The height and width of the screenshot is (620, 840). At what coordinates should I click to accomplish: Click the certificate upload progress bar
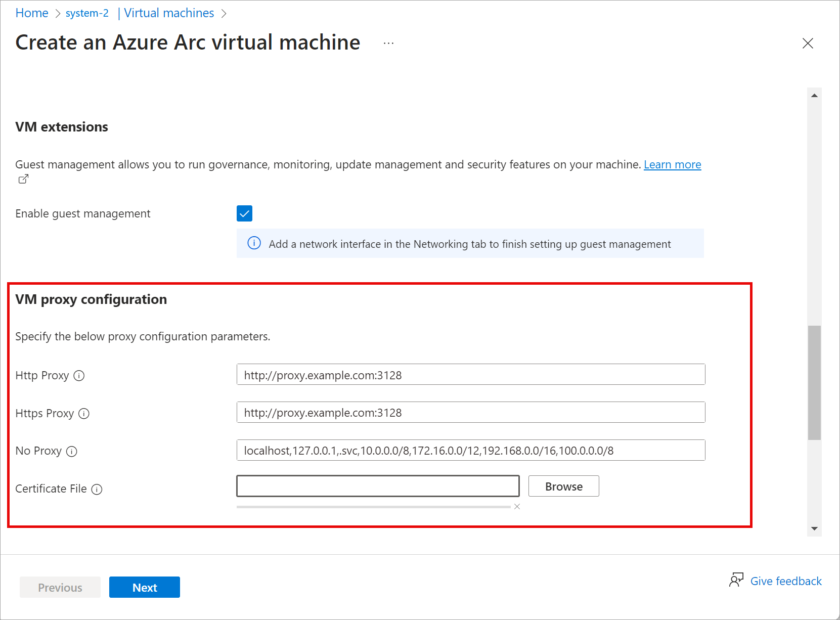click(x=374, y=506)
